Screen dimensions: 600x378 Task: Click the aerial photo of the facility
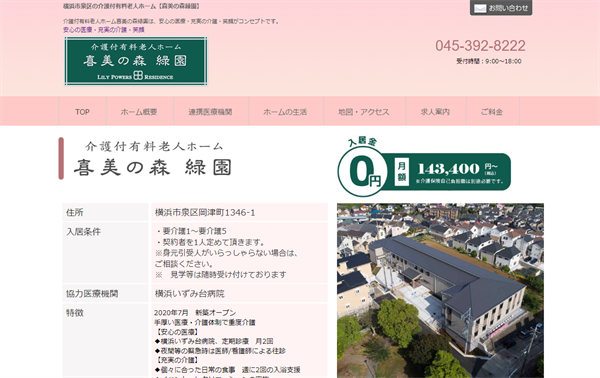440,290
